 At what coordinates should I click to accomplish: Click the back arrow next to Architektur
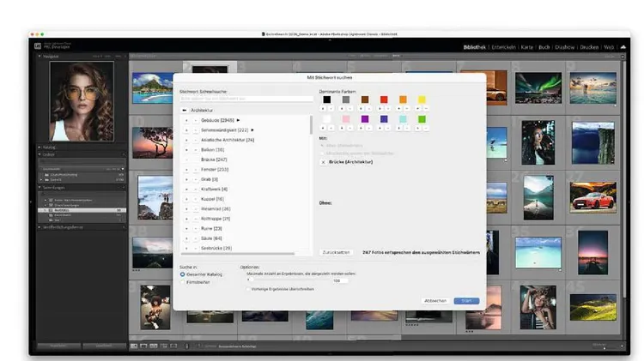pos(185,111)
